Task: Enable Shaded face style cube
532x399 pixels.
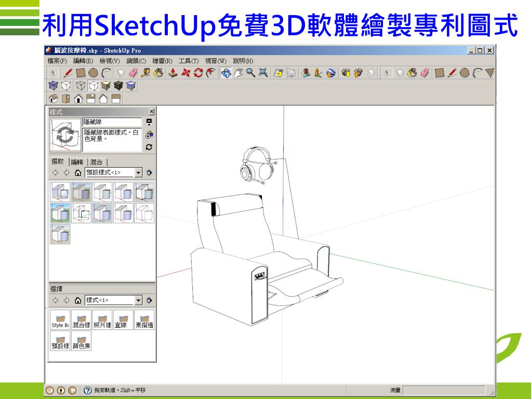Action: [x=106, y=86]
